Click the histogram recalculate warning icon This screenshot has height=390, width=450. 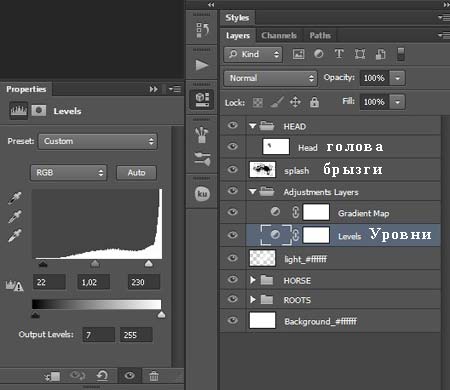pyautogui.click(x=14, y=286)
